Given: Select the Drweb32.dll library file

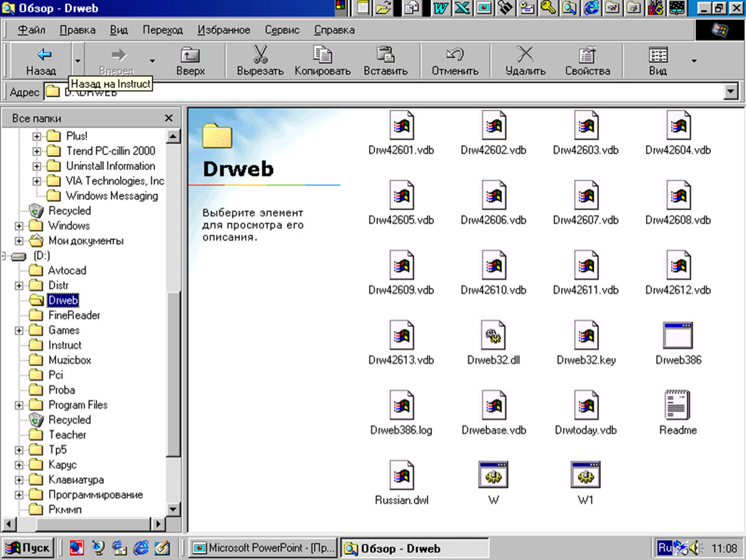Looking at the screenshot, I should click(x=494, y=344).
